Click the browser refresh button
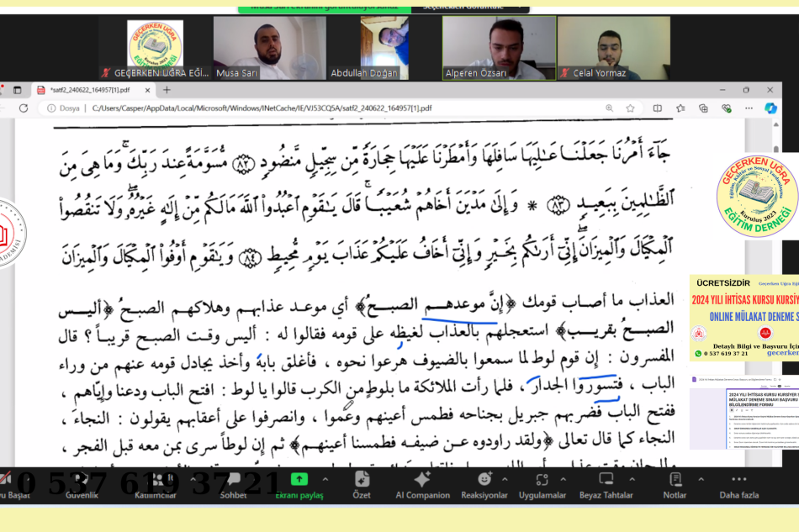The height and width of the screenshot is (532, 799). tap(24, 108)
